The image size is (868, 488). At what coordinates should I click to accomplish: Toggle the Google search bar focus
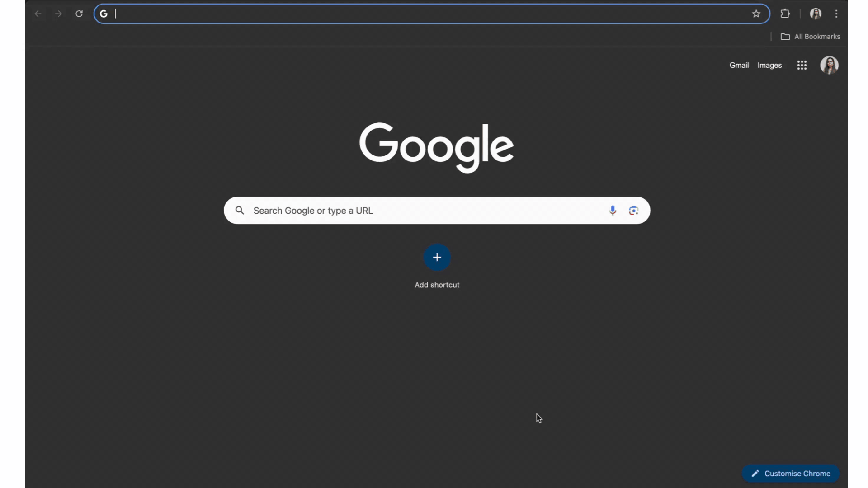[x=437, y=210]
